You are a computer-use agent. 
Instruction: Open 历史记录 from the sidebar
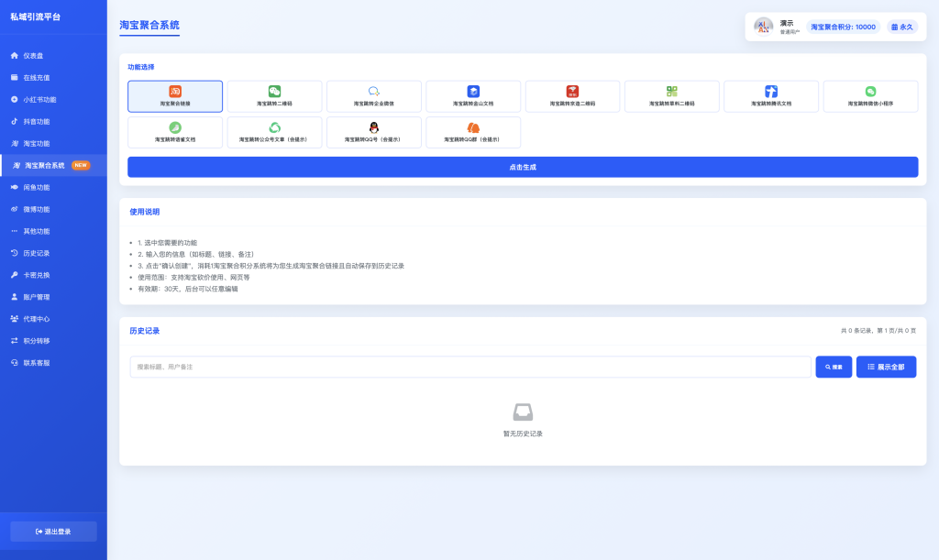[37, 253]
